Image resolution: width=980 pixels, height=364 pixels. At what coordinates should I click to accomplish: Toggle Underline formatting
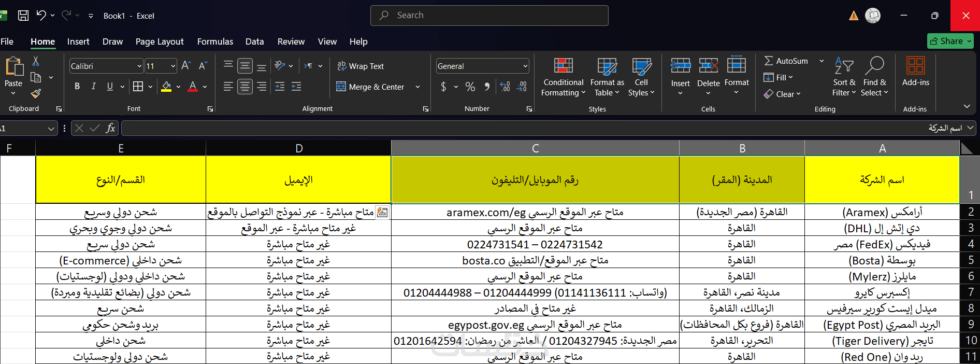coord(110,87)
